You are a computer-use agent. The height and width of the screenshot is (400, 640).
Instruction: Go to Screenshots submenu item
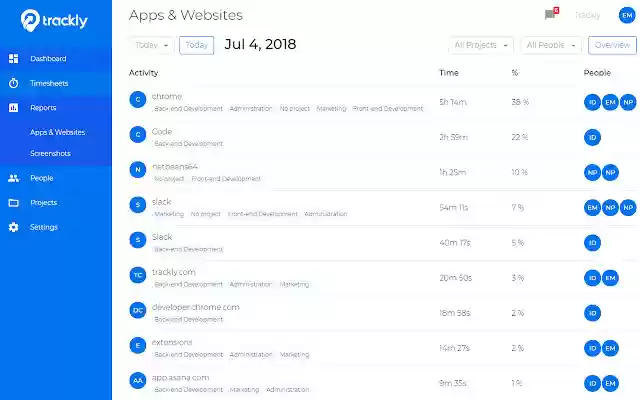click(50, 153)
